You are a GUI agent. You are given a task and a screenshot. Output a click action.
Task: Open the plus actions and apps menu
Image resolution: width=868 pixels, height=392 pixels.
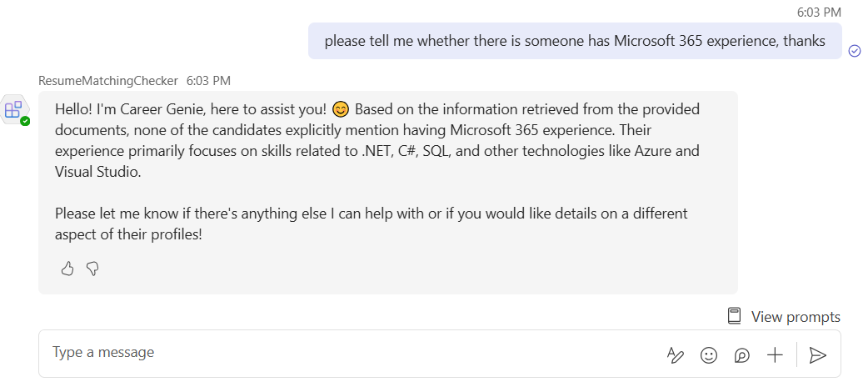(x=776, y=355)
